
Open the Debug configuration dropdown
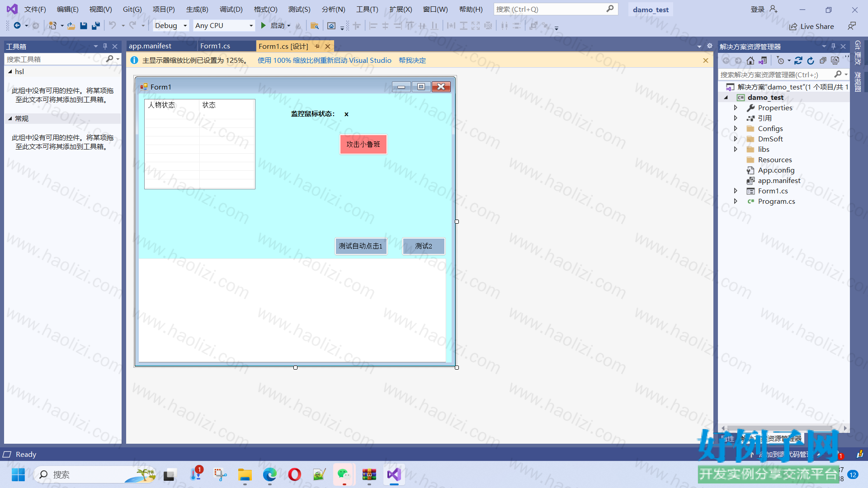[185, 26]
